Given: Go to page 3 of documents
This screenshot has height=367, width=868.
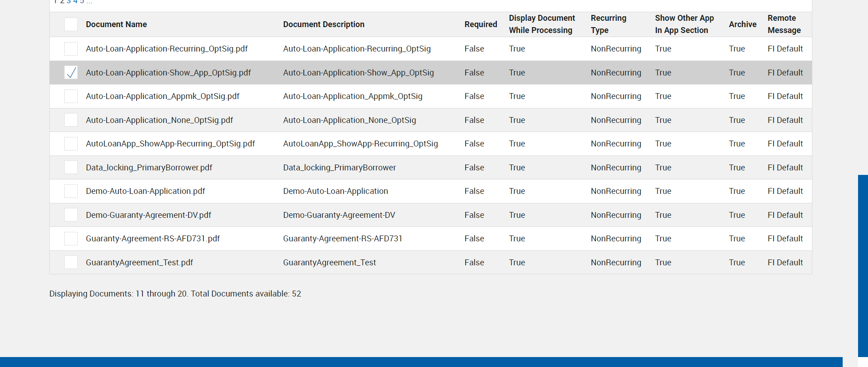Looking at the screenshot, I should 69,2.
